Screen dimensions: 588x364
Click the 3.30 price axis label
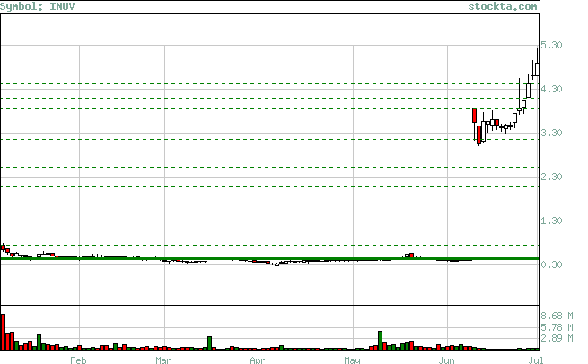coord(551,133)
